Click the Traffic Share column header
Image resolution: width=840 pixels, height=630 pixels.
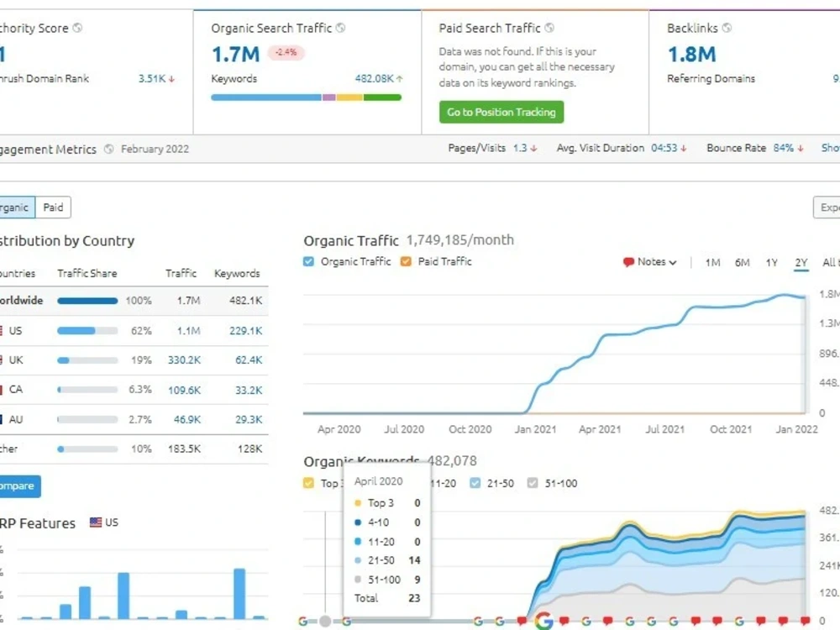click(87, 273)
